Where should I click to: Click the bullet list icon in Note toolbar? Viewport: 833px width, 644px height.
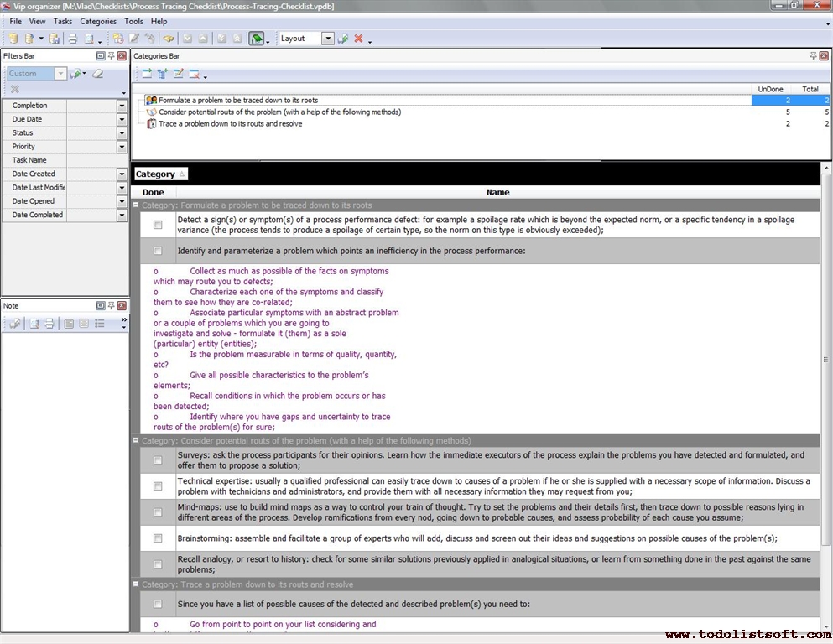point(100,324)
